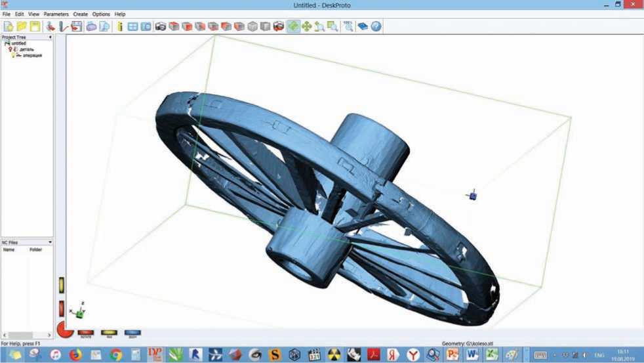Open the Edit menu
The image size is (644, 363).
19,14
